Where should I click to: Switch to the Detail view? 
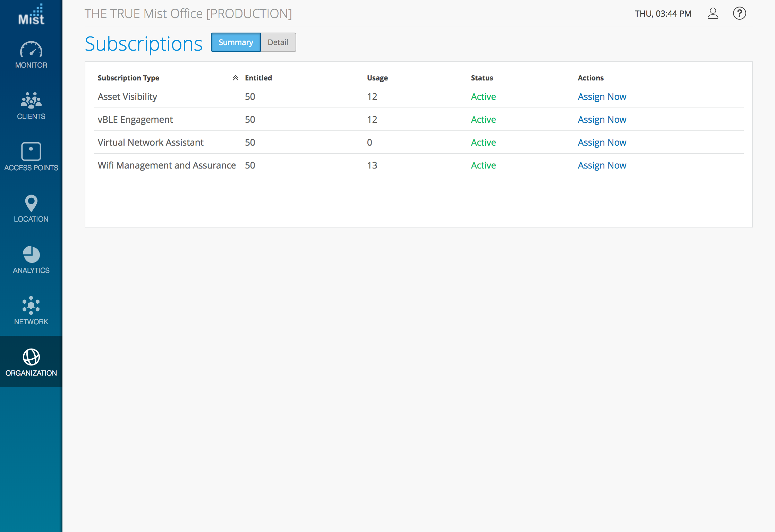[x=278, y=42]
